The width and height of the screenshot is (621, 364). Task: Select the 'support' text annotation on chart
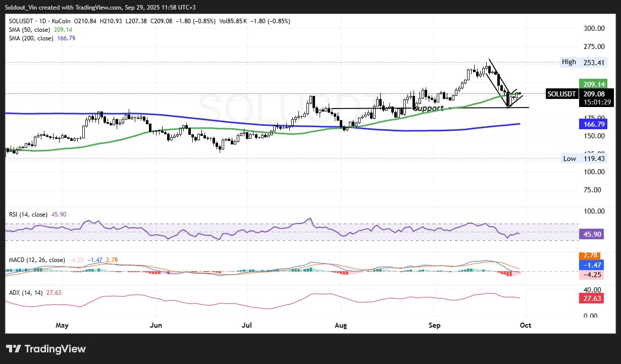point(429,108)
